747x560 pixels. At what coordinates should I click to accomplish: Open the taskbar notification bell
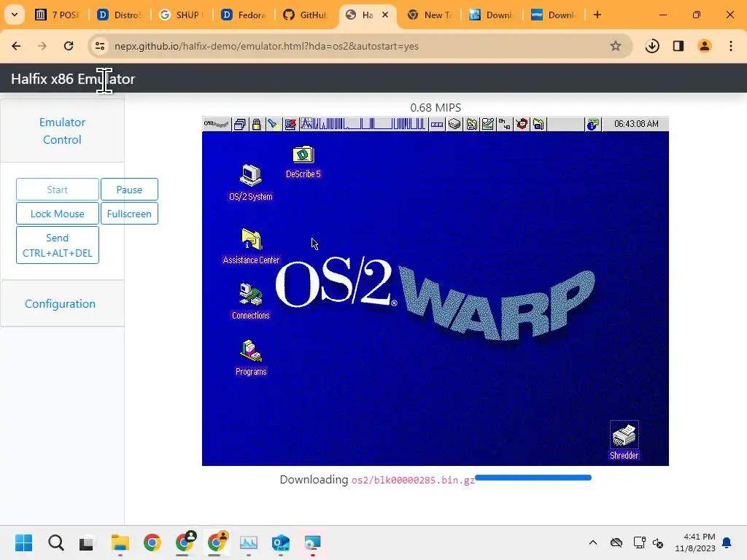tap(727, 542)
